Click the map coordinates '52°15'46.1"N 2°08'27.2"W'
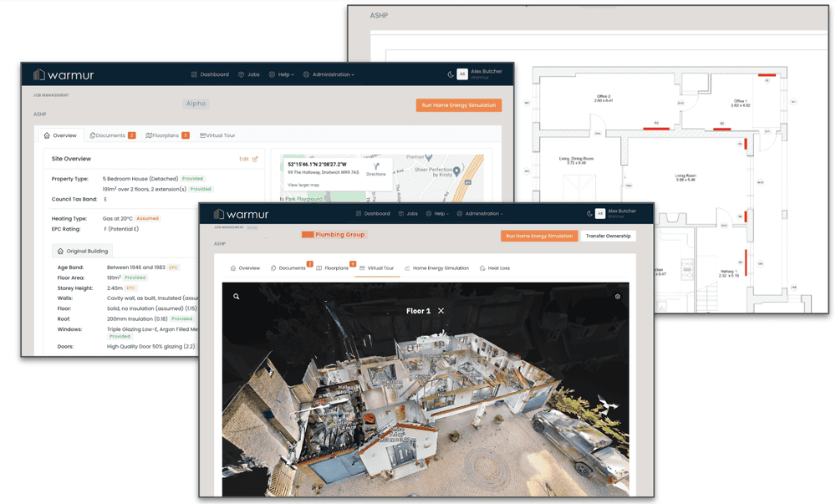Screen dimensions: 836x504 tap(317, 164)
